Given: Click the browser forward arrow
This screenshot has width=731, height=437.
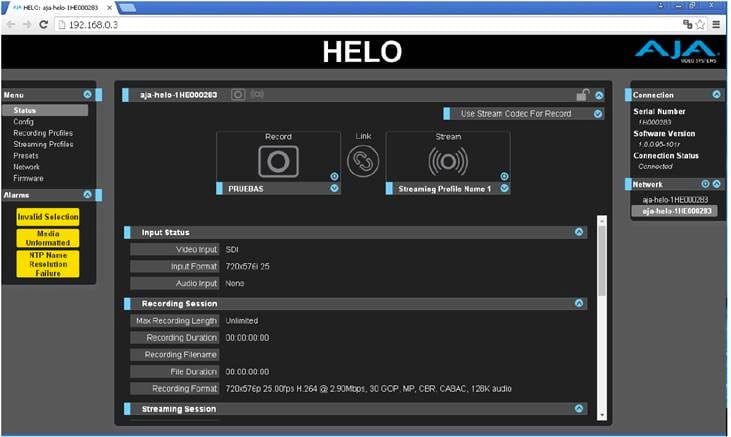Looking at the screenshot, I should [x=27, y=24].
